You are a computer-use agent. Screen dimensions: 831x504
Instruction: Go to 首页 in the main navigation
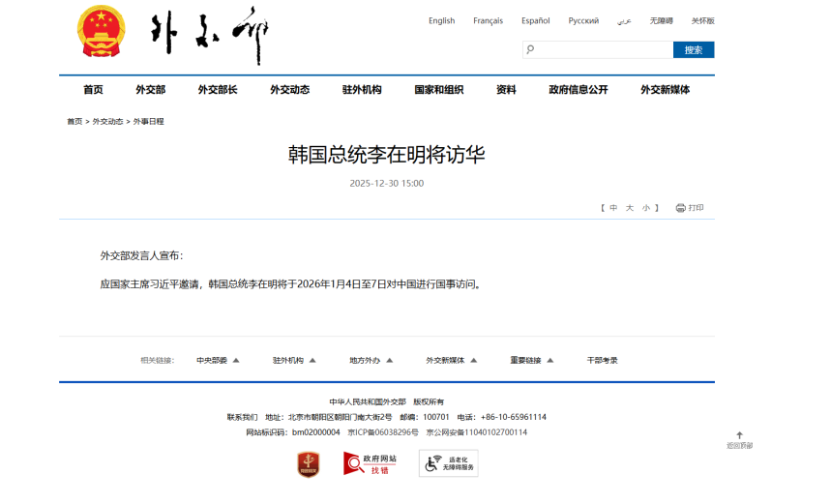coord(93,90)
